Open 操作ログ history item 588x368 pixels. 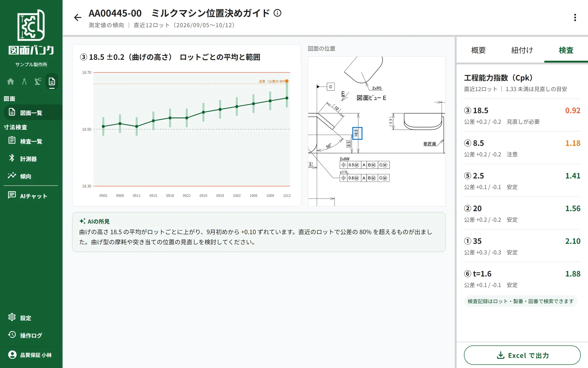pyautogui.click(x=31, y=335)
